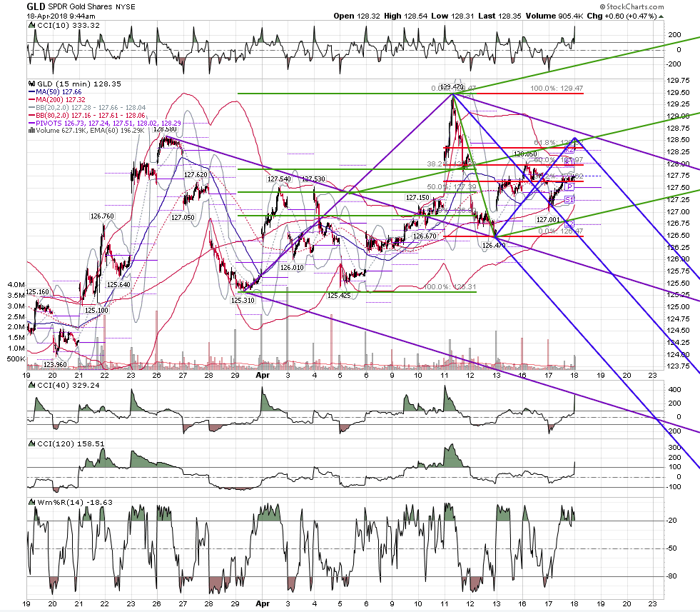Click the 'MA(200) 127.32' legend text

click(x=61, y=99)
